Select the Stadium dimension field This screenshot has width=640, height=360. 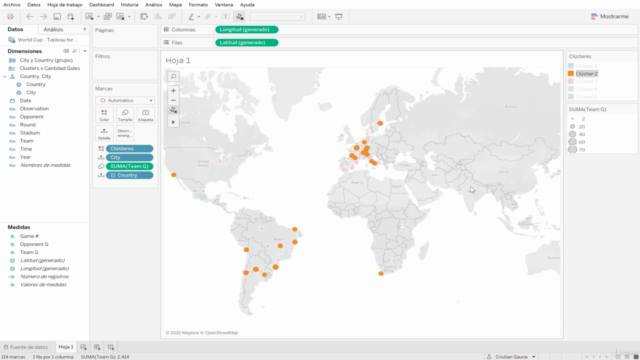pos(30,133)
